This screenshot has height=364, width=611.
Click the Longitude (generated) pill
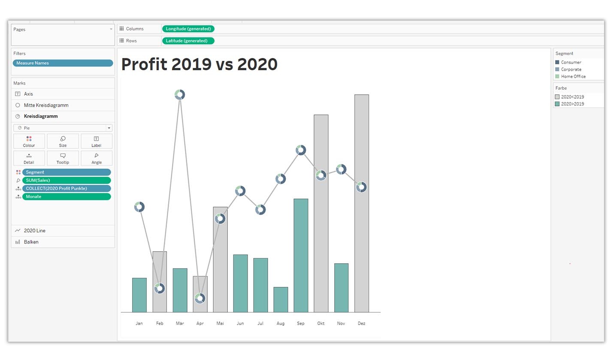[x=188, y=29]
